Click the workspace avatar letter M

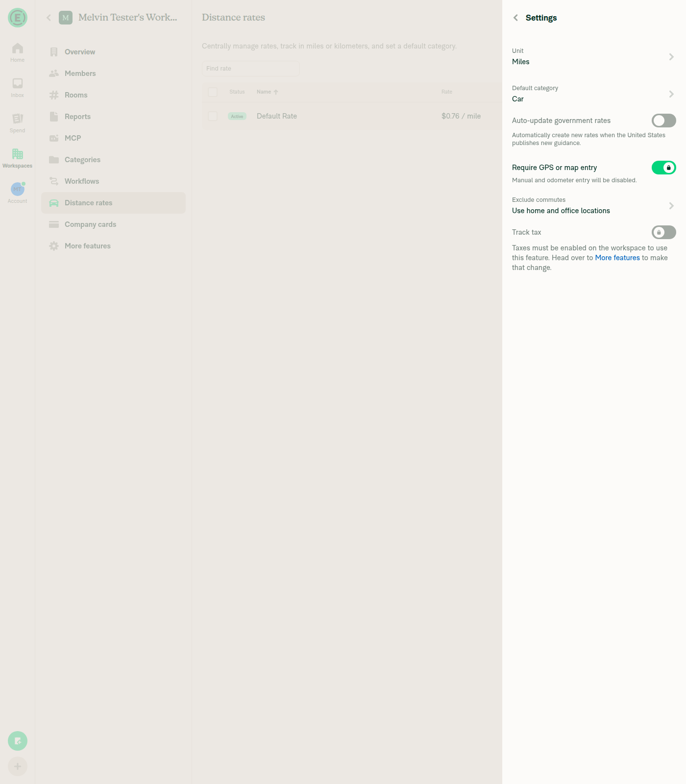66,18
